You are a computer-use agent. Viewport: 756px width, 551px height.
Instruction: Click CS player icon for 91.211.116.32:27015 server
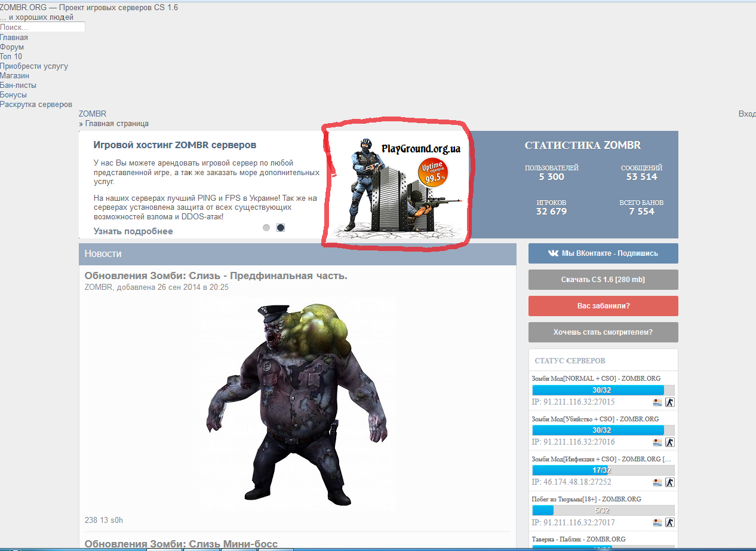670,402
